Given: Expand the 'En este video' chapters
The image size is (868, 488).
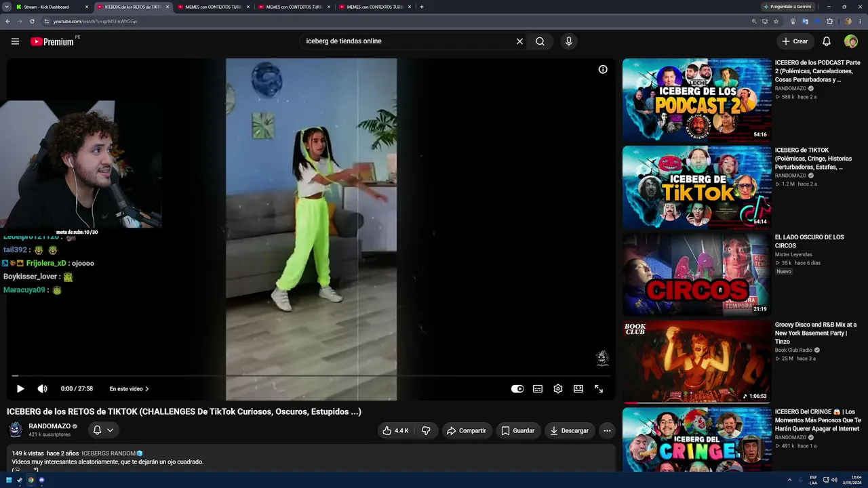Looking at the screenshot, I should pos(129,389).
